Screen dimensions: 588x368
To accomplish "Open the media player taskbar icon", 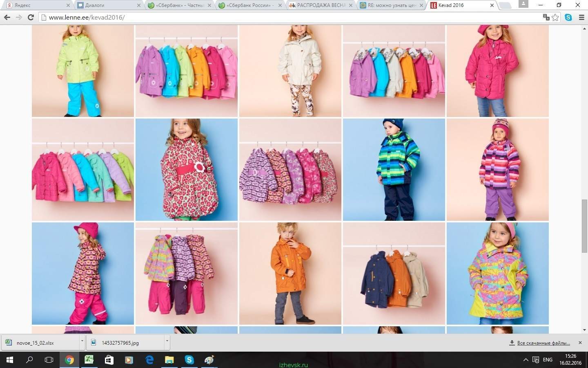I will pos(129,360).
